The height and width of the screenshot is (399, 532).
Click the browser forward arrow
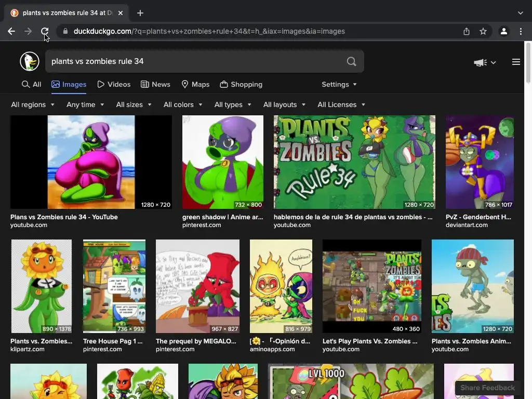point(28,31)
